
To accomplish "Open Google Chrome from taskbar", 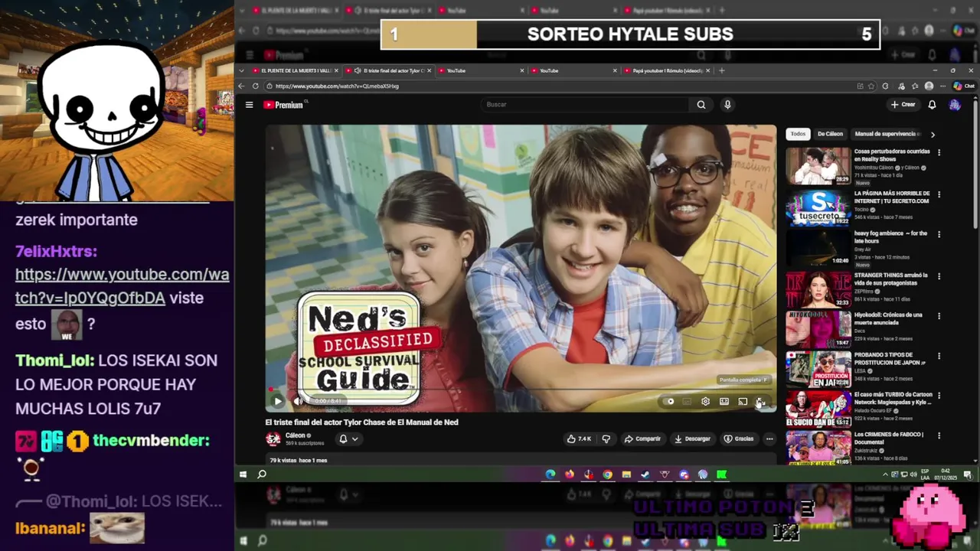I will coord(607,474).
